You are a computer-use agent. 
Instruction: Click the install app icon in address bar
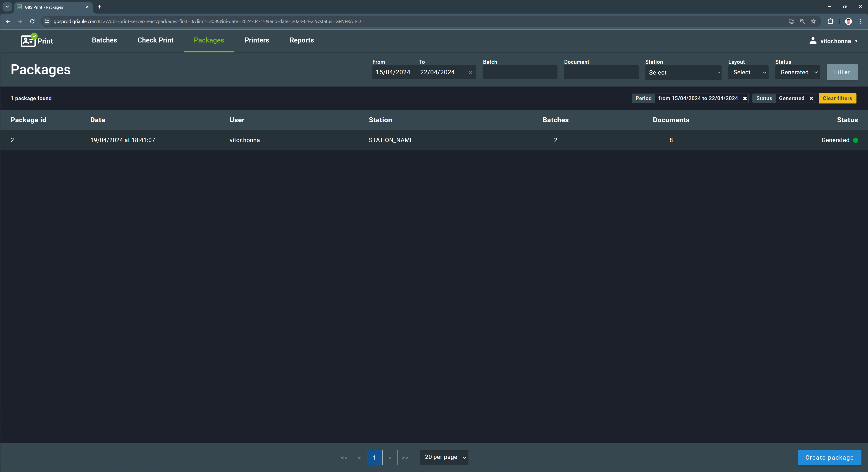pos(791,21)
